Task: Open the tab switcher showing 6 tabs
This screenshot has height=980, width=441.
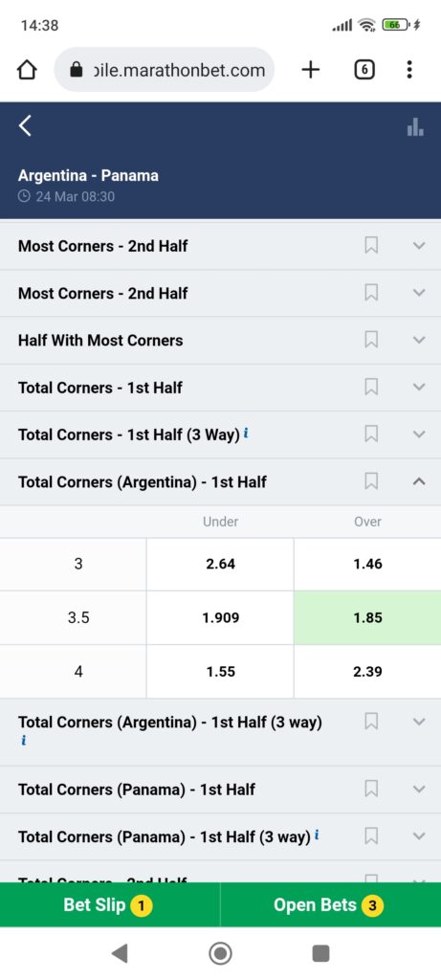Action: pos(364,70)
